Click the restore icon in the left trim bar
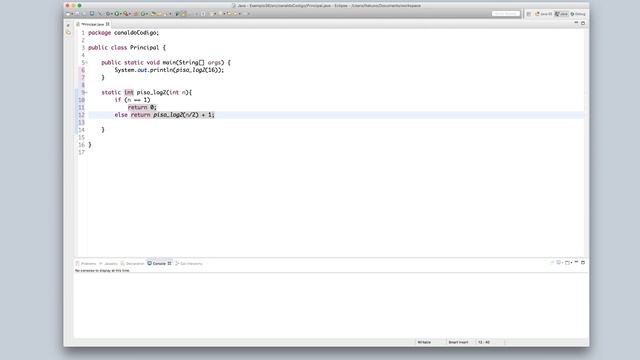This screenshot has width=640, height=360. coord(68,25)
